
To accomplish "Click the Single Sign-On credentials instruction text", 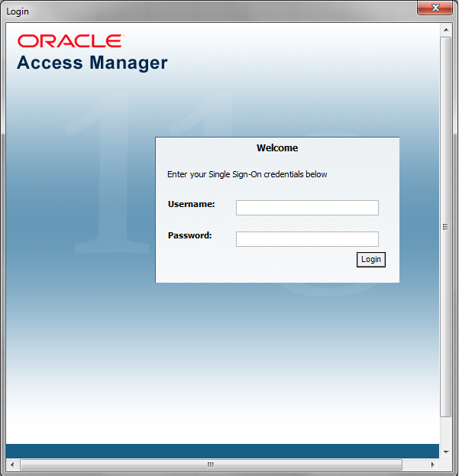I will point(247,174).
